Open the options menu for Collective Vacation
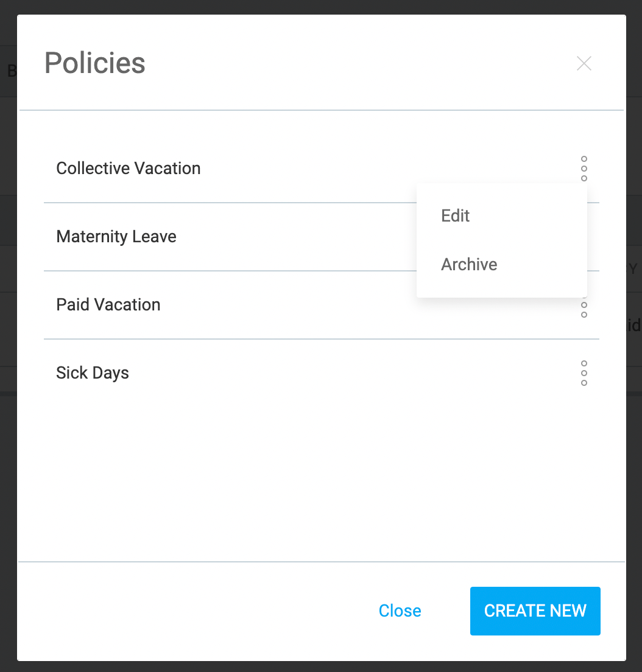Screen dimensions: 642x672 [x=584, y=169]
